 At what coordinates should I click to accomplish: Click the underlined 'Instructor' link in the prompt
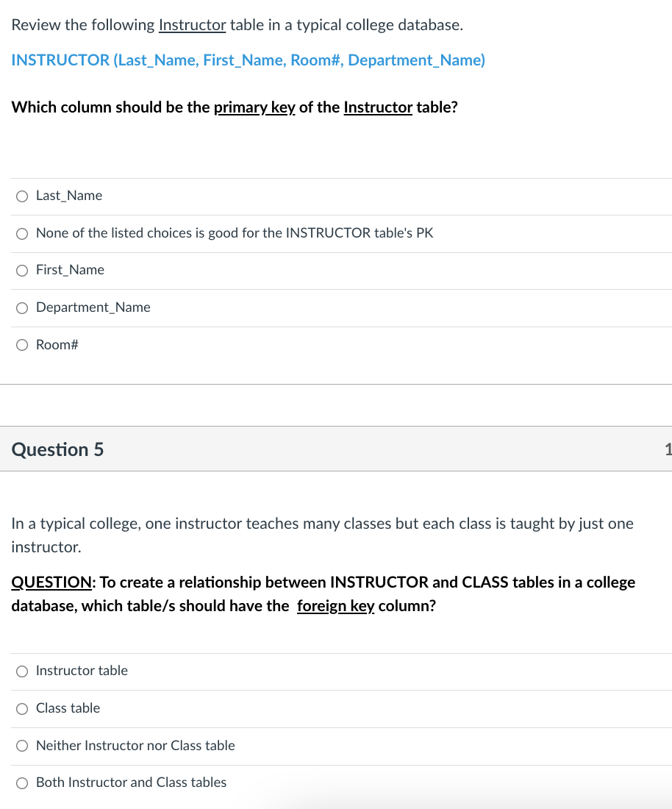click(x=192, y=24)
